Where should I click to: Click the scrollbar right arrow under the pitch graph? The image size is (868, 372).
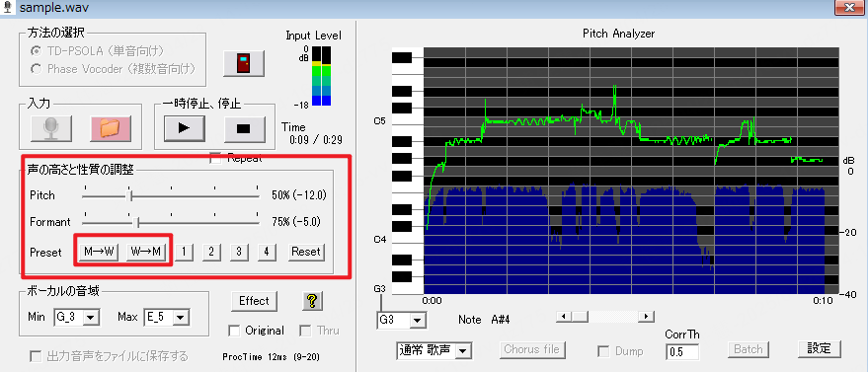pos(646,316)
